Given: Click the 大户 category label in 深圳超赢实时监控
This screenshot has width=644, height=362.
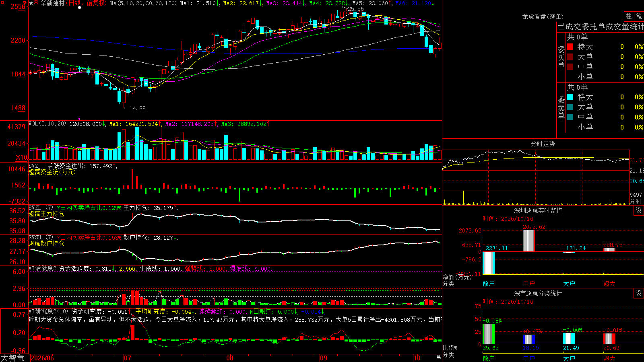Looking at the screenshot, I should (569, 284).
